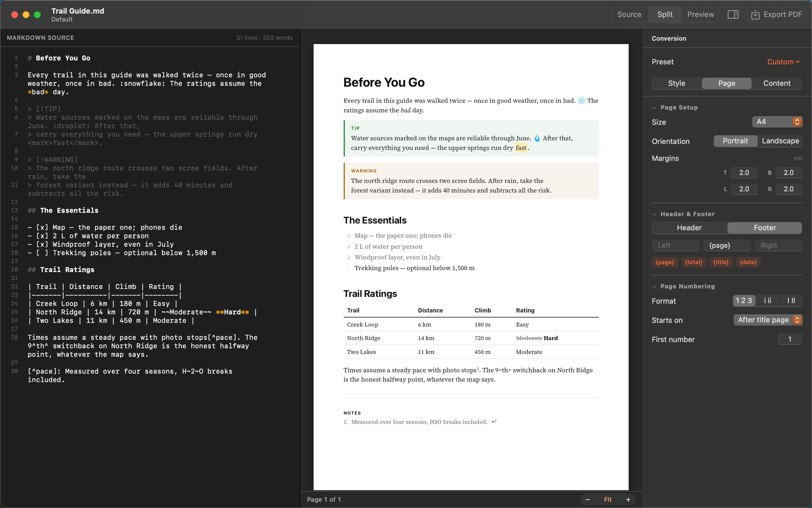Viewport: 812px width, 508px height.
Task: Open the Content settings tab
Action: point(777,83)
